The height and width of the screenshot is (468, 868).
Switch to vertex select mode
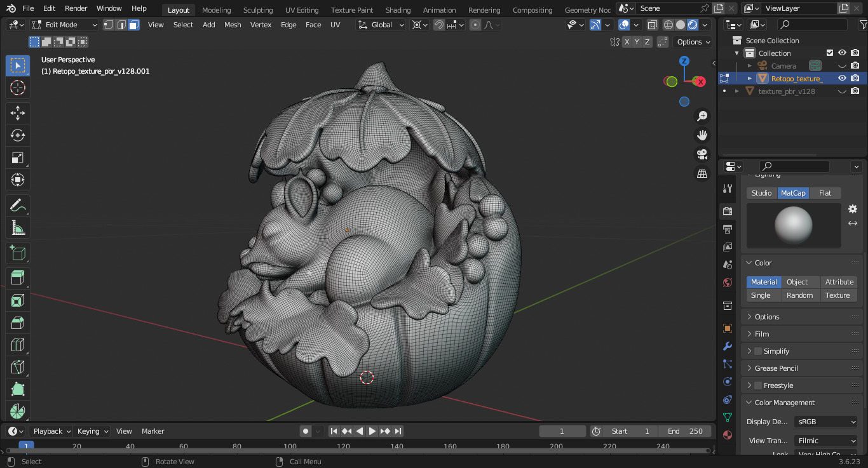(109, 25)
